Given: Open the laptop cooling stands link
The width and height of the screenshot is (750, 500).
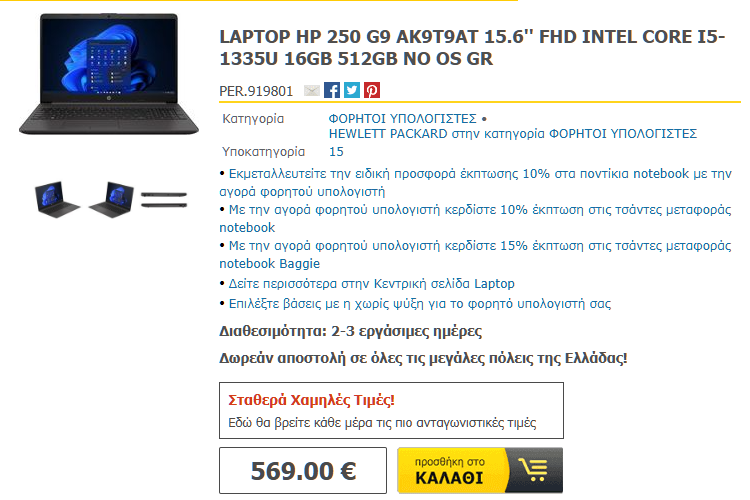Looking at the screenshot, I should pyautogui.click(x=420, y=304).
